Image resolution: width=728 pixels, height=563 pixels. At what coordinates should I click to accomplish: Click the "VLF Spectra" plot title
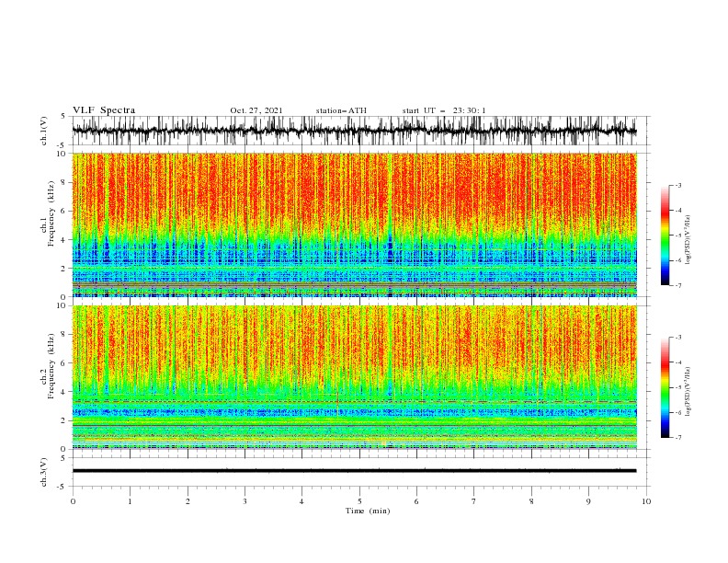104,110
